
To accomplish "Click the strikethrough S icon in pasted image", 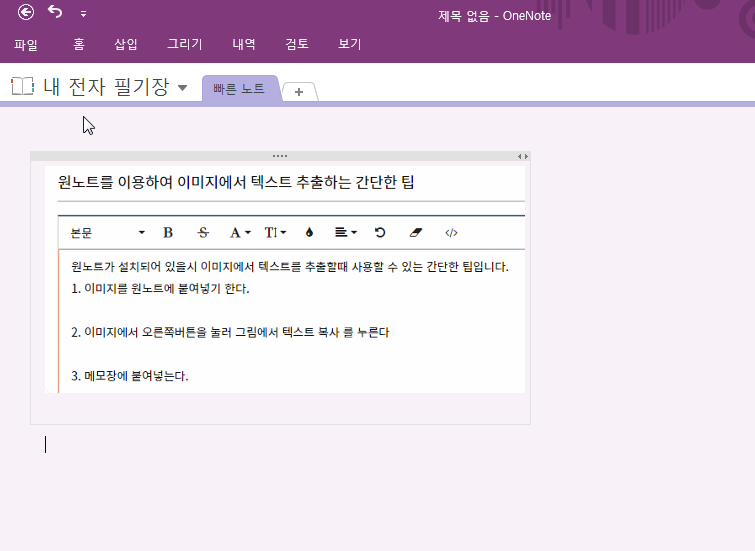I will pyautogui.click(x=203, y=232).
